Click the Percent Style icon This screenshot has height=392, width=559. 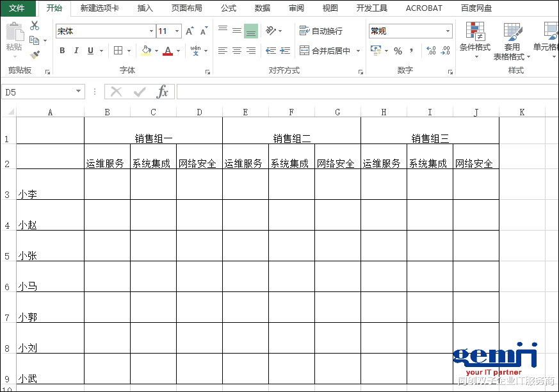(x=398, y=51)
